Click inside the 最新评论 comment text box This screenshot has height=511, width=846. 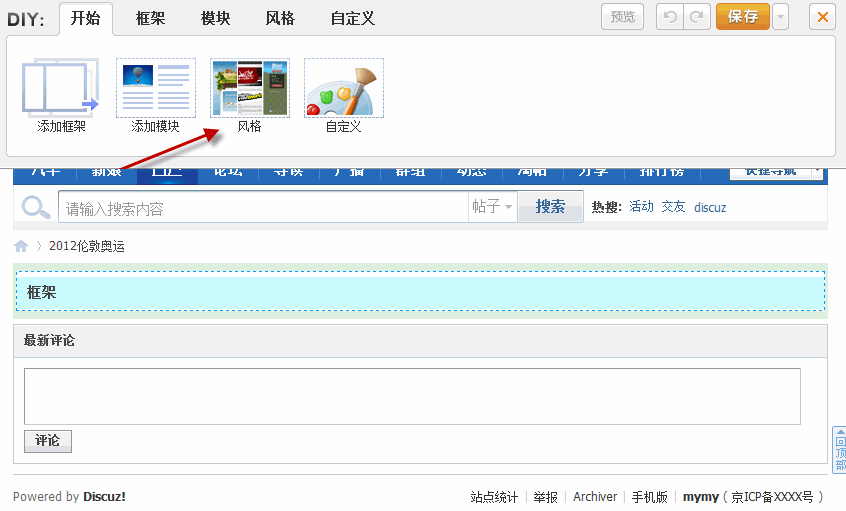pyautogui.click(x=412, y=396)
